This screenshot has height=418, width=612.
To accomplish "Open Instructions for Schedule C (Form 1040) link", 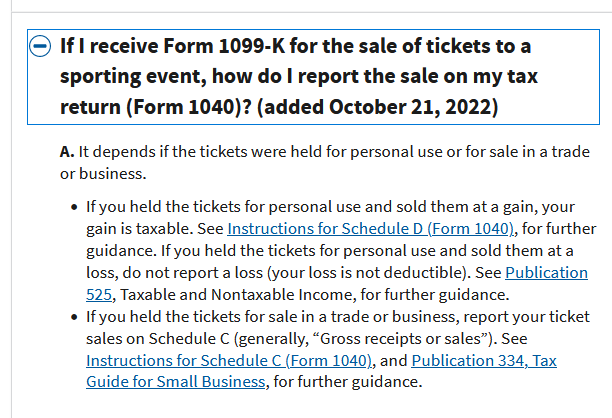I will 229,361.
